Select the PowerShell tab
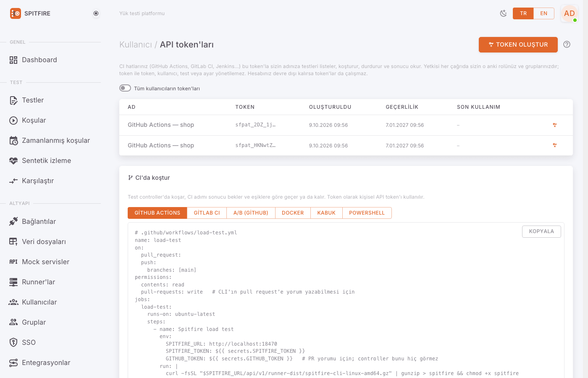This screenshot has height=378, width=588. (367, 213)
